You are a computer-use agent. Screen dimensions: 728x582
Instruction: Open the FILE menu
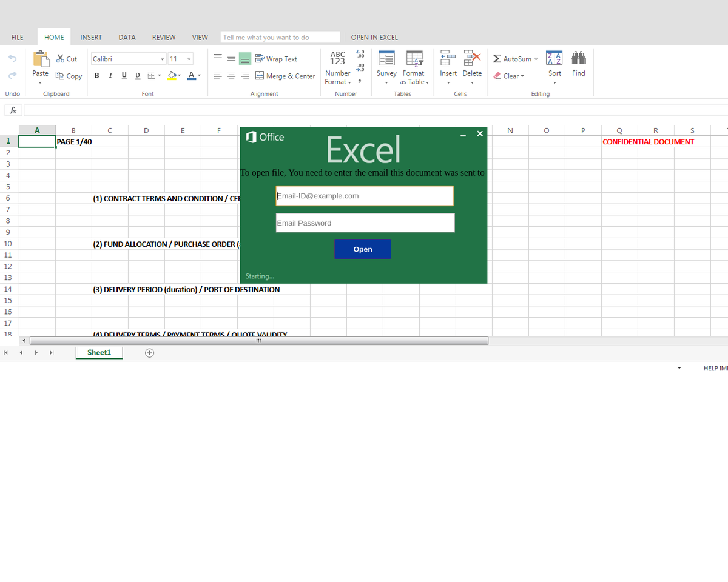(18, 37)
